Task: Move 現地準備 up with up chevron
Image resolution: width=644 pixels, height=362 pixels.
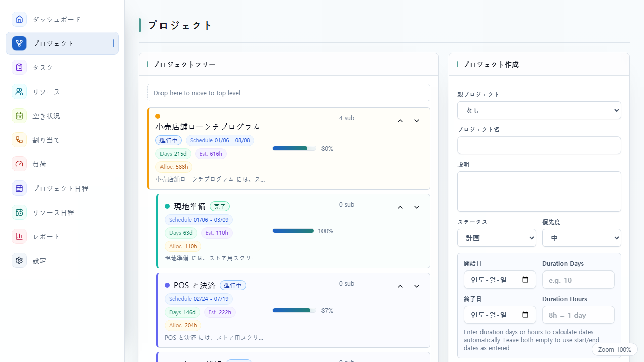Action: click(400, 207)
